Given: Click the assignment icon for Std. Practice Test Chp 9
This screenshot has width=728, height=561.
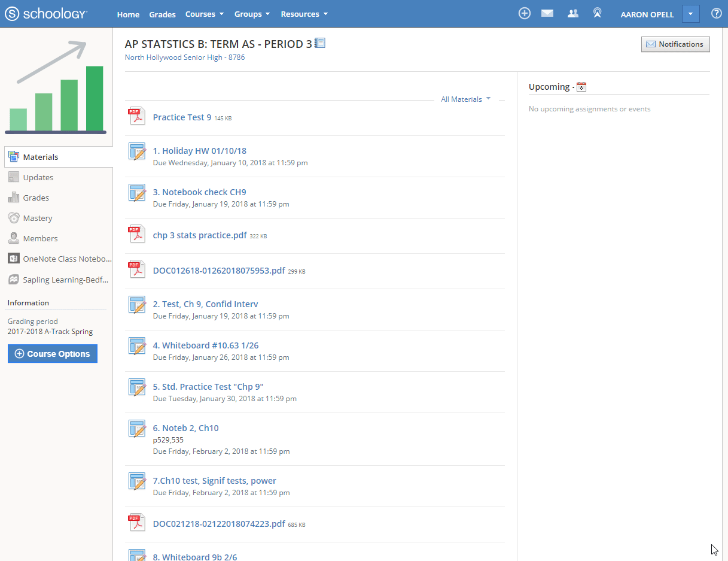Looking at the screenshot, I should pos(138,387).
